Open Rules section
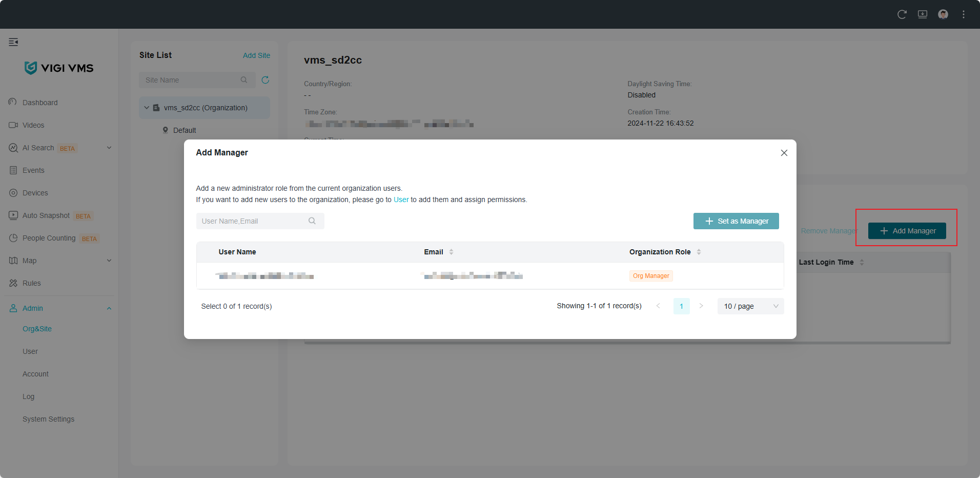The height and width of the screenshot is (478, 980). 32,283
